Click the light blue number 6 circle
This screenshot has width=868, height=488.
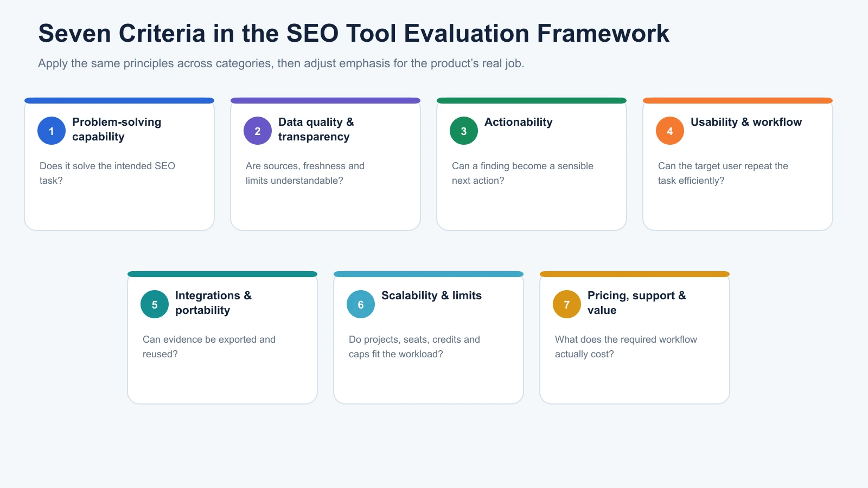coord(361,304)
